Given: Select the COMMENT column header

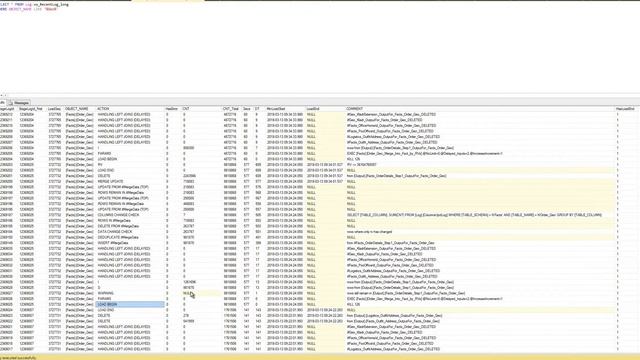Looking at the screenshot, I should pos(354,109).
